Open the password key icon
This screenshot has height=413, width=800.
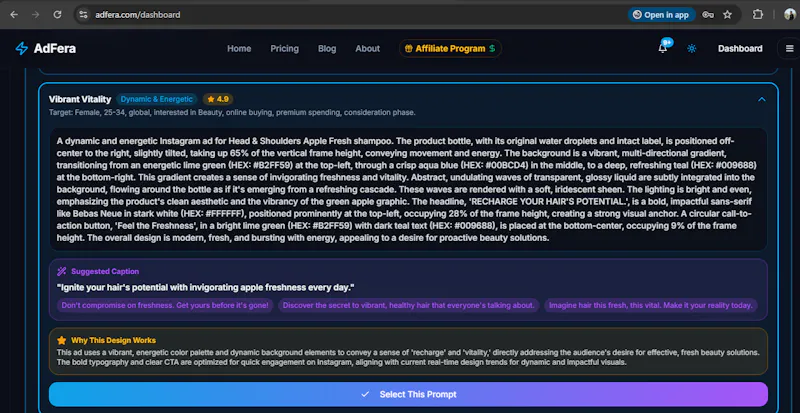[x=708, y=15]
